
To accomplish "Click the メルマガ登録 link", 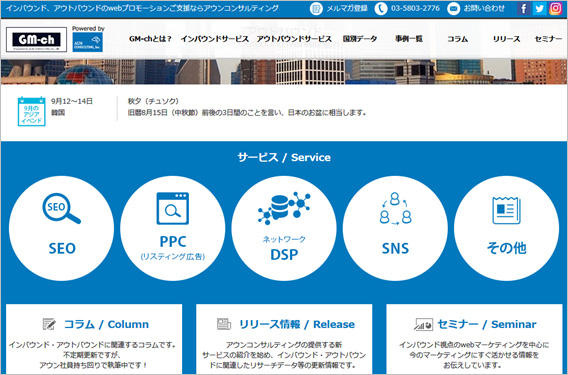I will [x=339, y=8].
